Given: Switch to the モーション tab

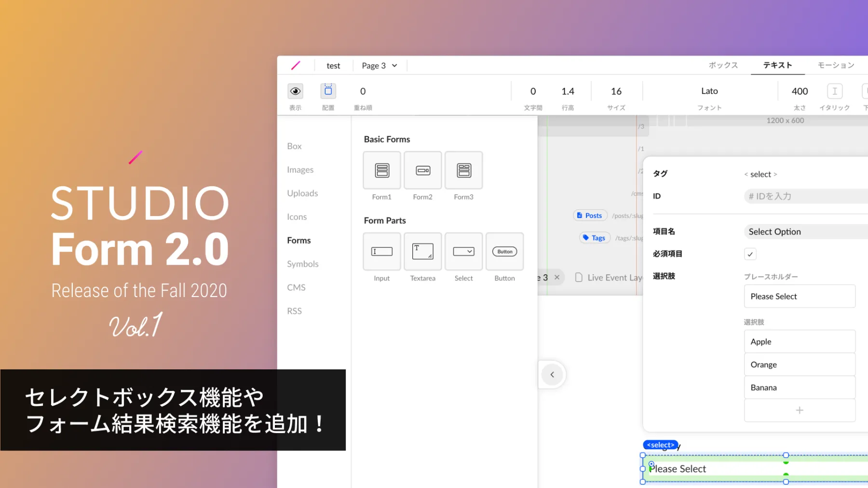Looking at the screenshot, I should [836, 65].
